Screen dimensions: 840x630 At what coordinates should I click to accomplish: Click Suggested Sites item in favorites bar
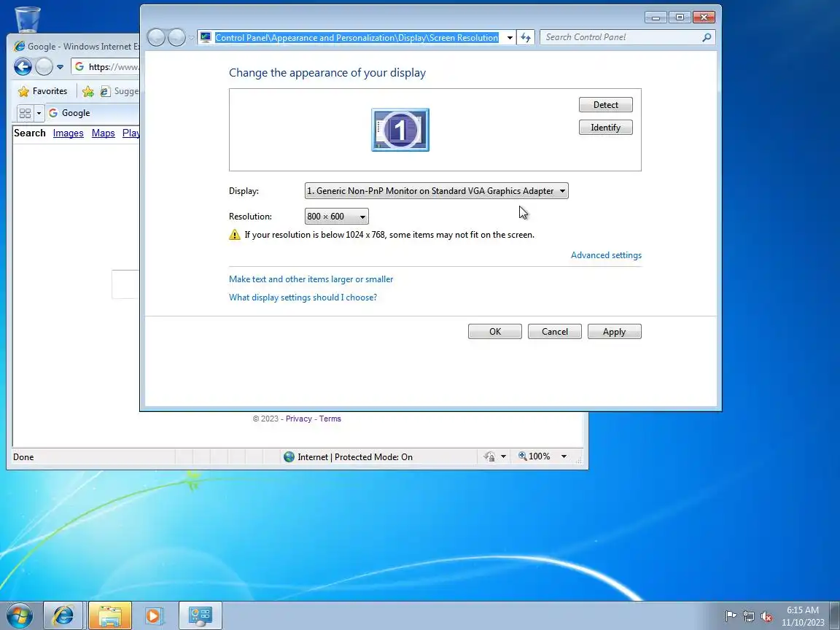click(x=120, y=92)
